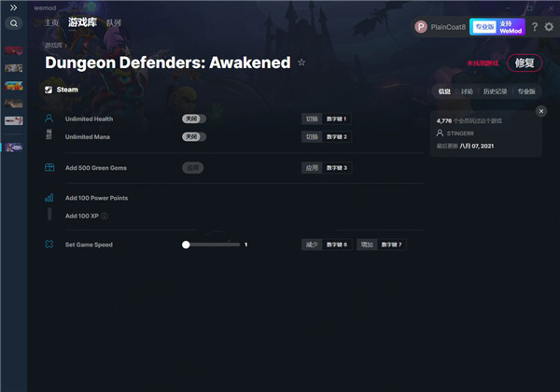Image resolution: width=560 pixels, height=392 pixels.
Task: Select the Add 100 XP cheat label
Action: coord(82,216)
